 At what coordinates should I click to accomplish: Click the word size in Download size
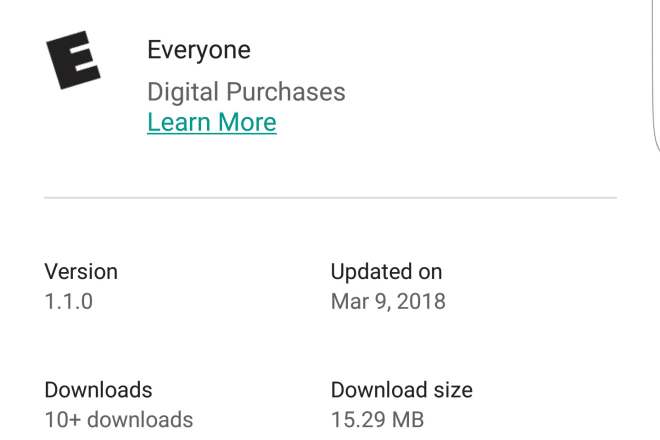point(453,390)
